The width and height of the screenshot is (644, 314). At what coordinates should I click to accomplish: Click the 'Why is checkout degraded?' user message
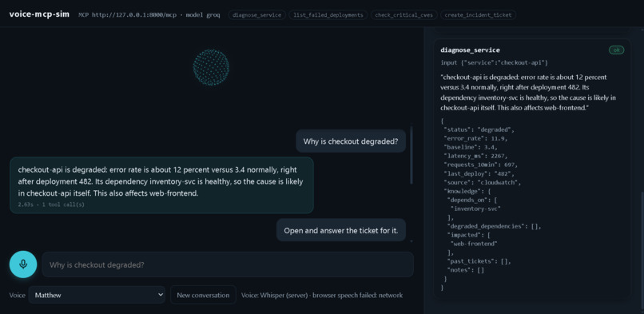click(351, 141)
